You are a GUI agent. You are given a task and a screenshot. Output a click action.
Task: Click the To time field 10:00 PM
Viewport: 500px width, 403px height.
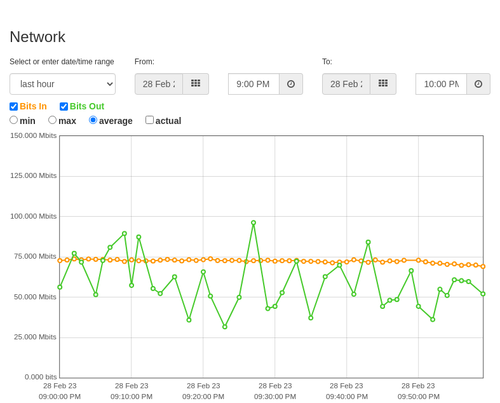pos(441,84)
